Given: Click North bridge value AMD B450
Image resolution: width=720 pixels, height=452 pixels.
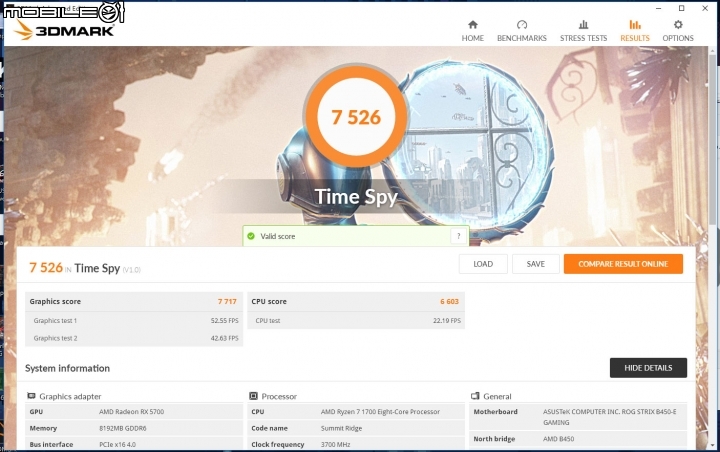Looking at the screenshot, I should click(558, 439).
